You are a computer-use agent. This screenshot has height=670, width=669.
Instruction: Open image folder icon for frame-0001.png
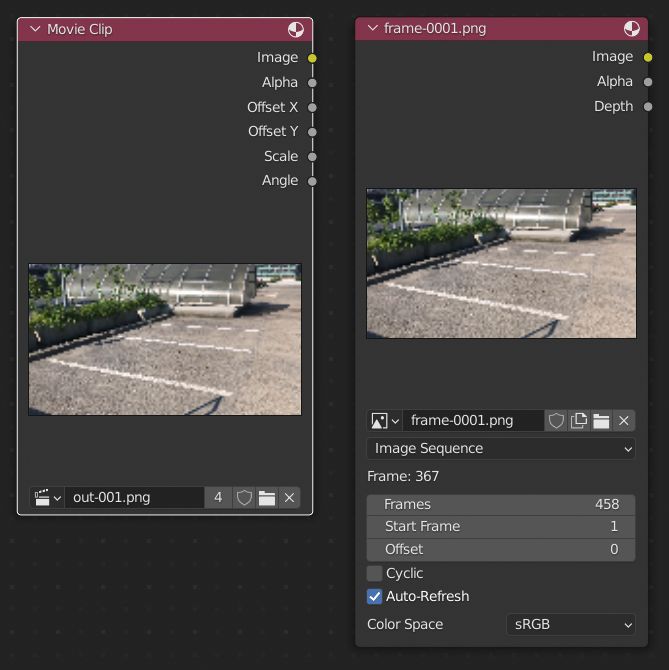click(601, 421)
